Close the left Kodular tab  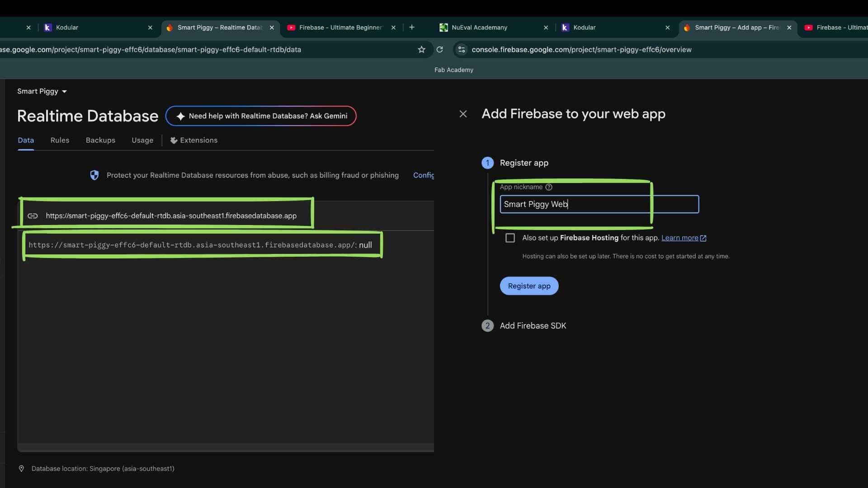(150, 28)
